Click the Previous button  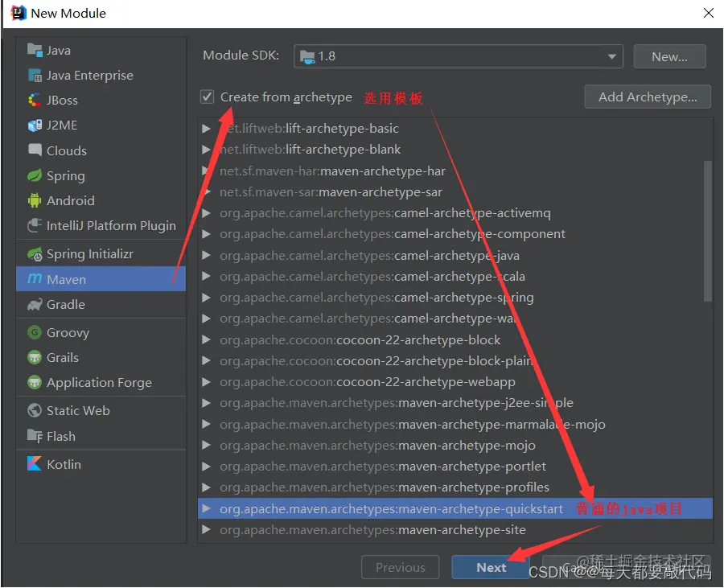[401, 567]
